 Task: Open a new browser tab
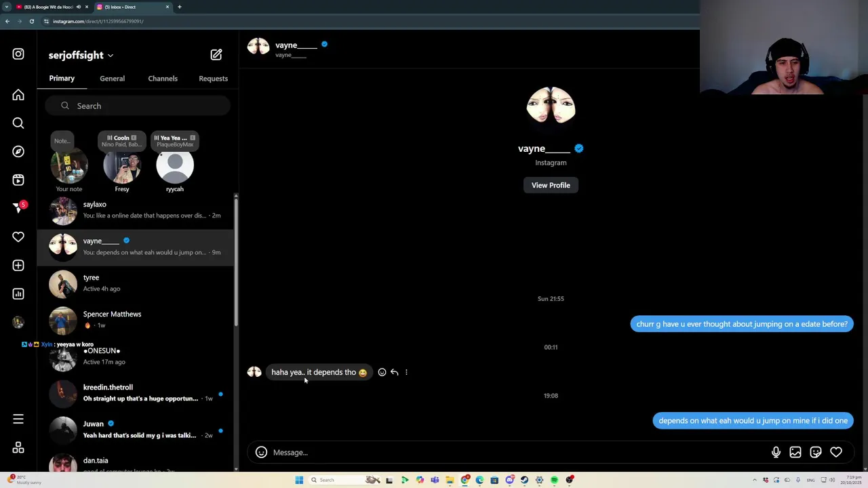180,7
